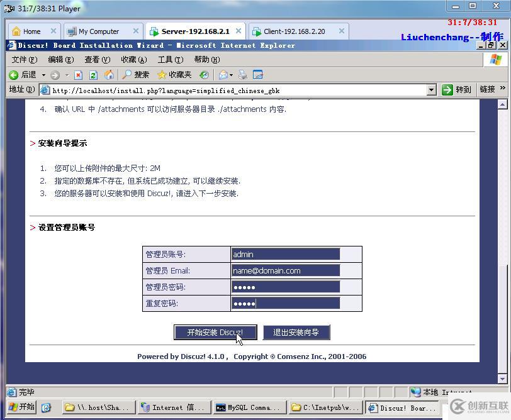Open the 工具(T) menu
Image resolution: width=511 pixels, height=420 pixels.
tap(171, 60)
